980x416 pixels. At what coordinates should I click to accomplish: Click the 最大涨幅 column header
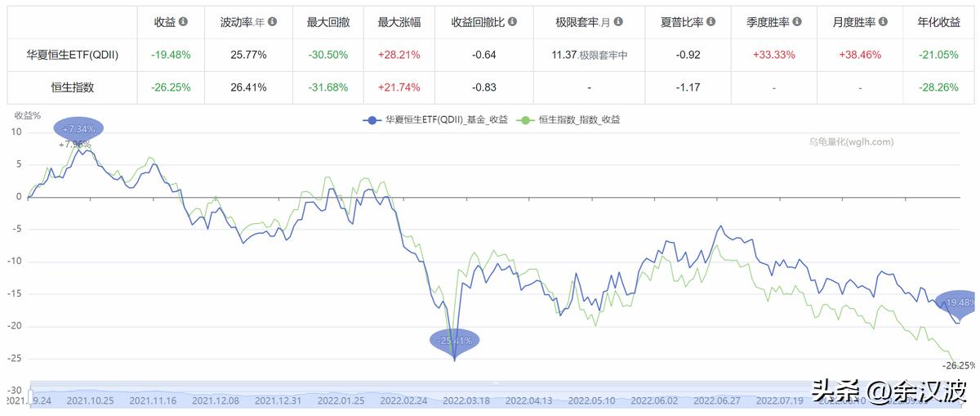pos(399,22)
